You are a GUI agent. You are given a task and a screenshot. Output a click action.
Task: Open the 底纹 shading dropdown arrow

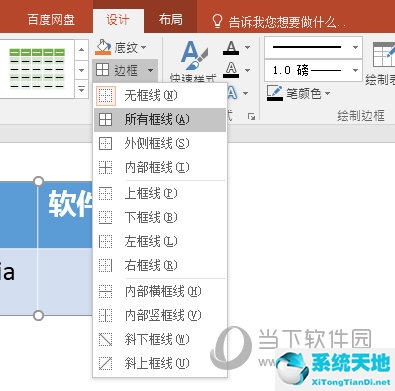144,48
